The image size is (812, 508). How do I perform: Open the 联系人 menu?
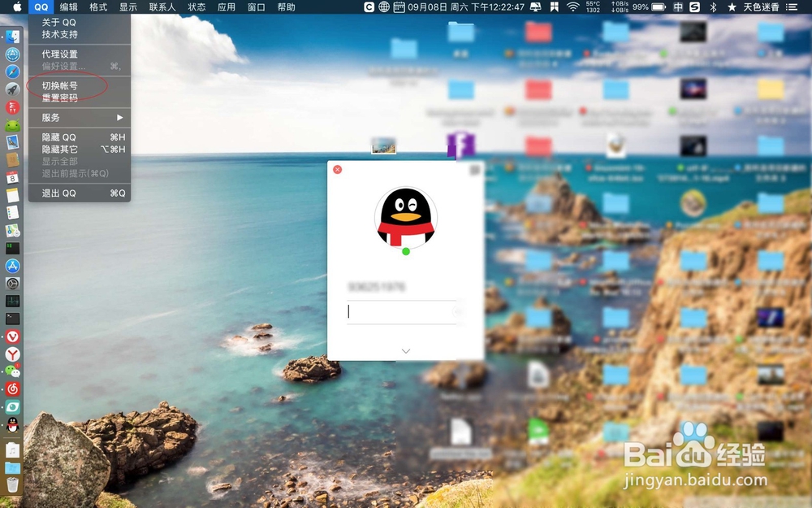point(162,7)
